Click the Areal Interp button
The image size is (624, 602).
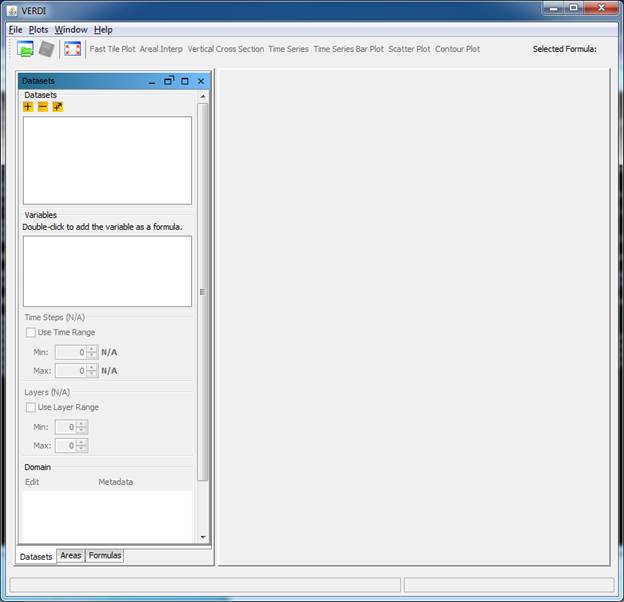(161, 49)
